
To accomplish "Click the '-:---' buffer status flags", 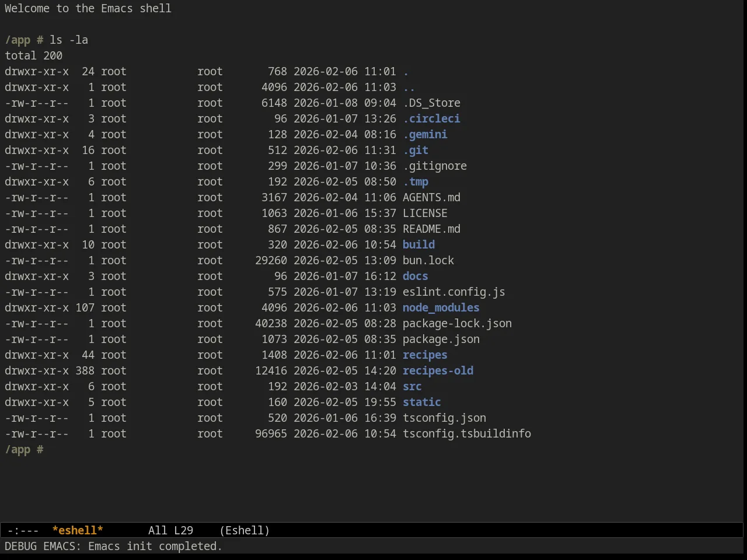I will [x=23, y=530].
